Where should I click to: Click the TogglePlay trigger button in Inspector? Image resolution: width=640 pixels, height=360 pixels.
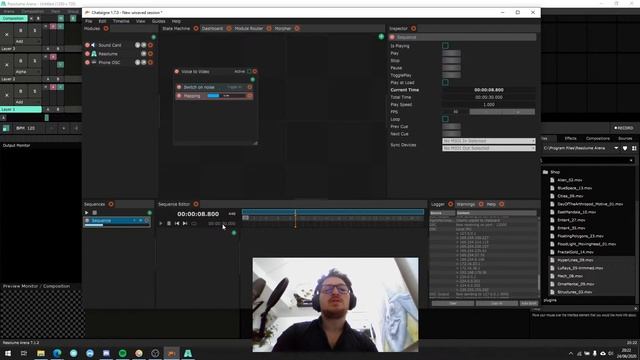451,75
